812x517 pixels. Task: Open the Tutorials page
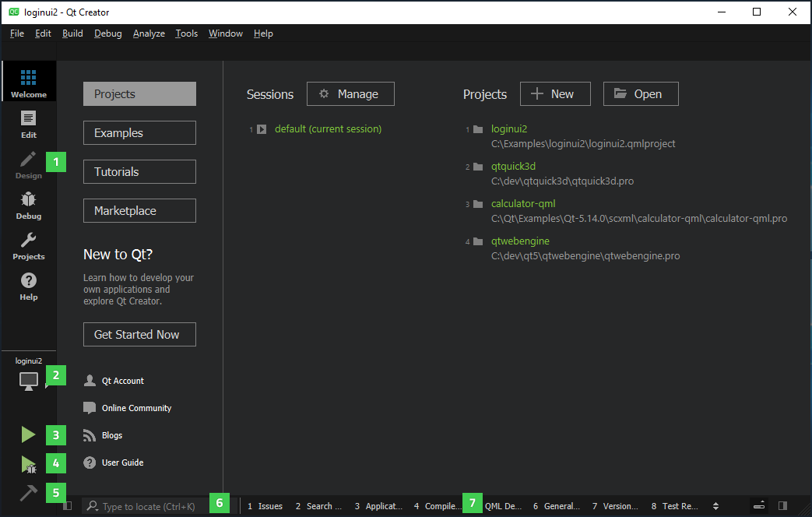[140, 171]
